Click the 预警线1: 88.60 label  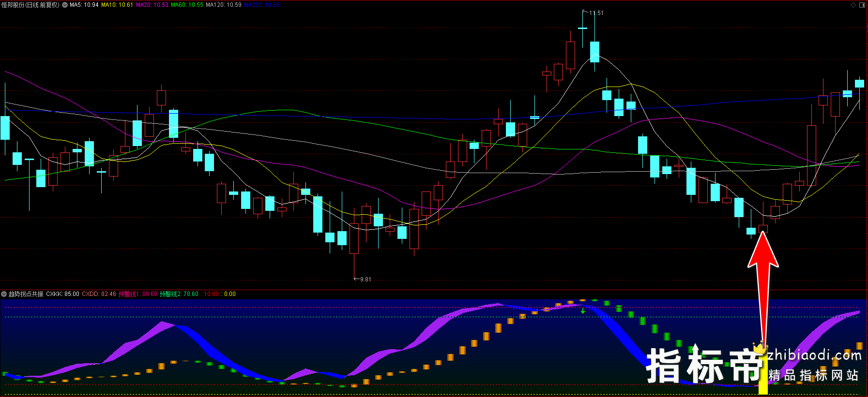click(x=137, y=294)
